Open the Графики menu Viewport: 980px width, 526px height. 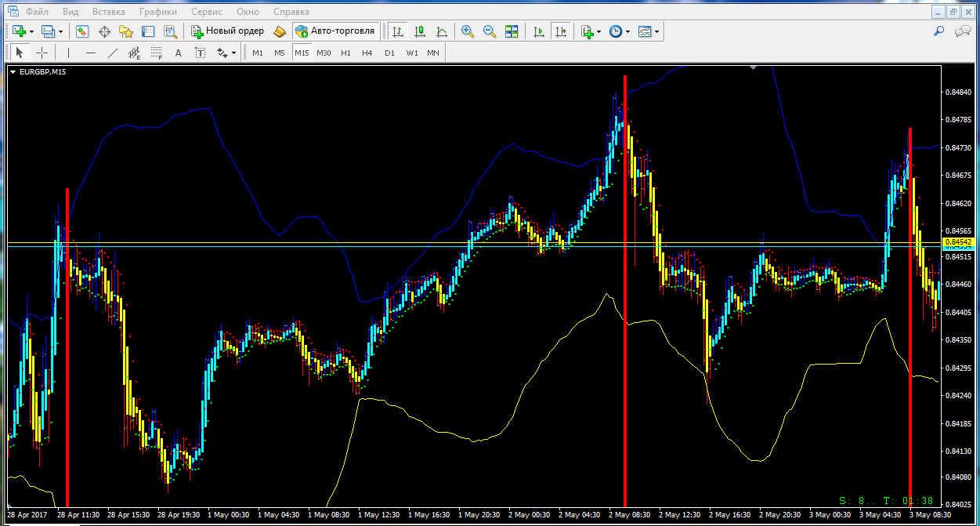click(157, 12)
